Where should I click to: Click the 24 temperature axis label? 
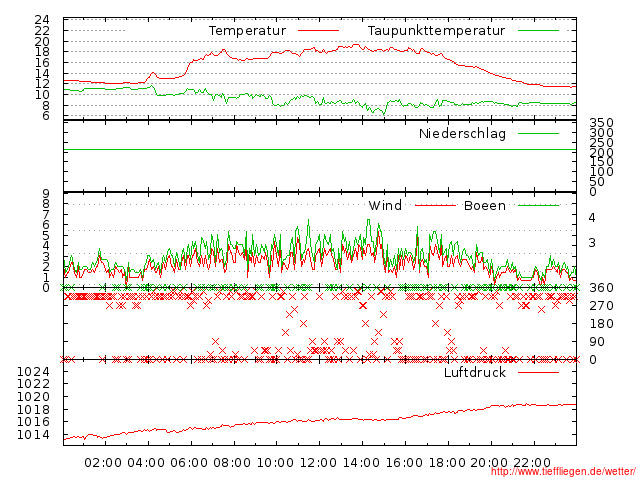coord(42,20)
